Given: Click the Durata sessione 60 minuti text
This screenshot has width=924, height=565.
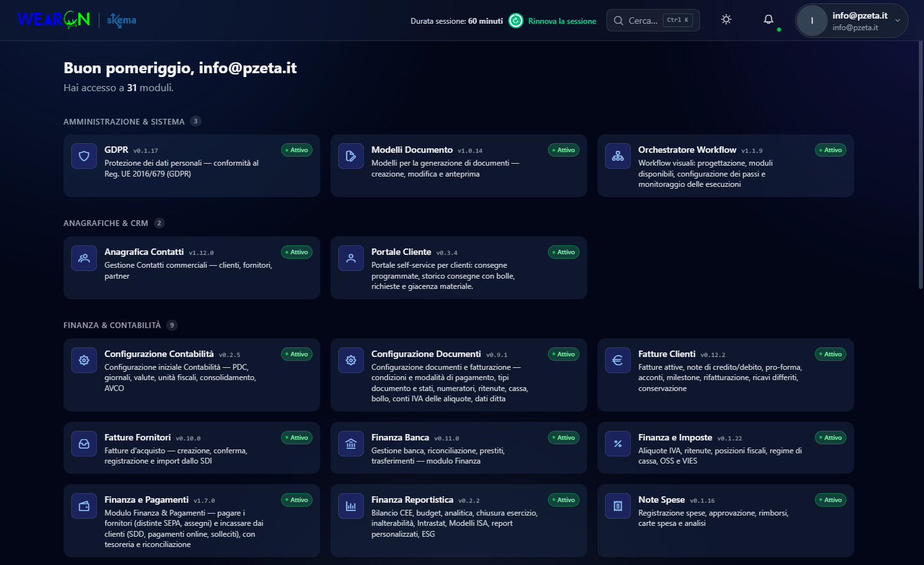Looking at the screenshot, I should [x=457, y=21].
